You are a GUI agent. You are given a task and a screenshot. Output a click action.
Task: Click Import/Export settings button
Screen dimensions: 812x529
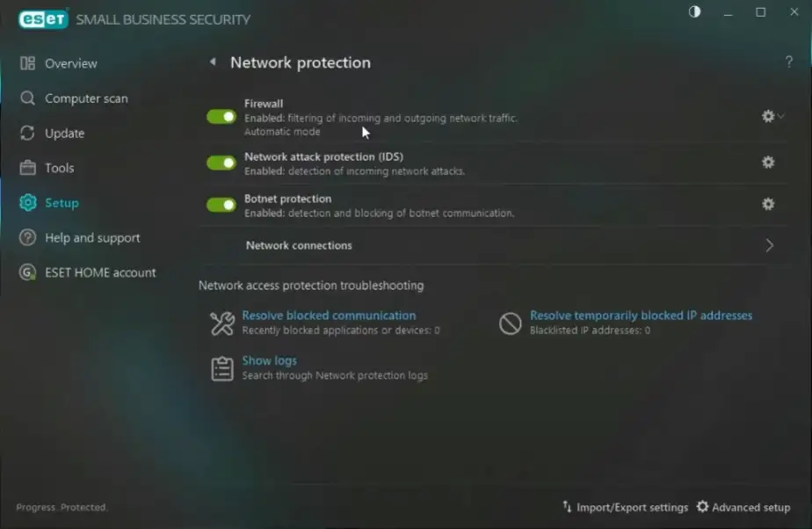click(x=625, y=507)
